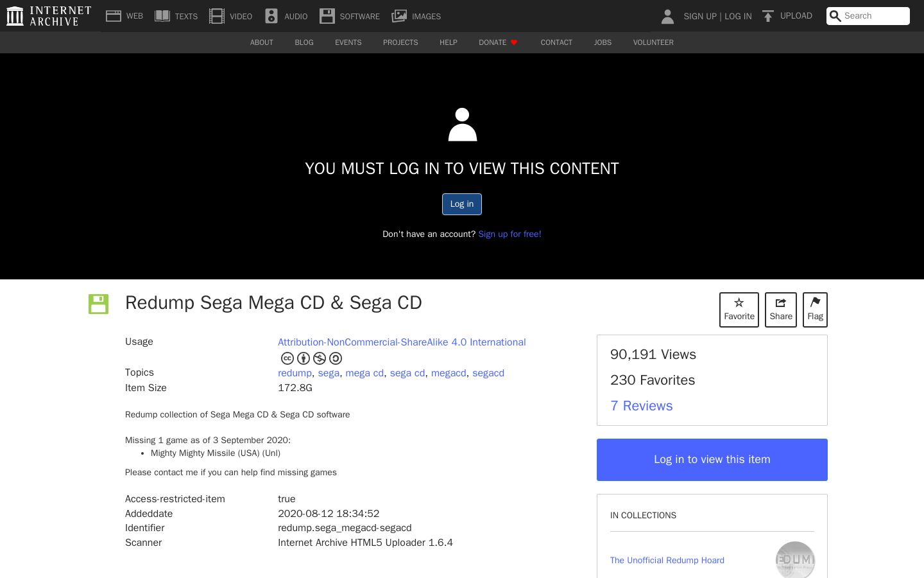Click the Internet Archive HTML5 Uploader 1.6.4 value
Screen dimensions: 924x578
click(x=365, y=543)
